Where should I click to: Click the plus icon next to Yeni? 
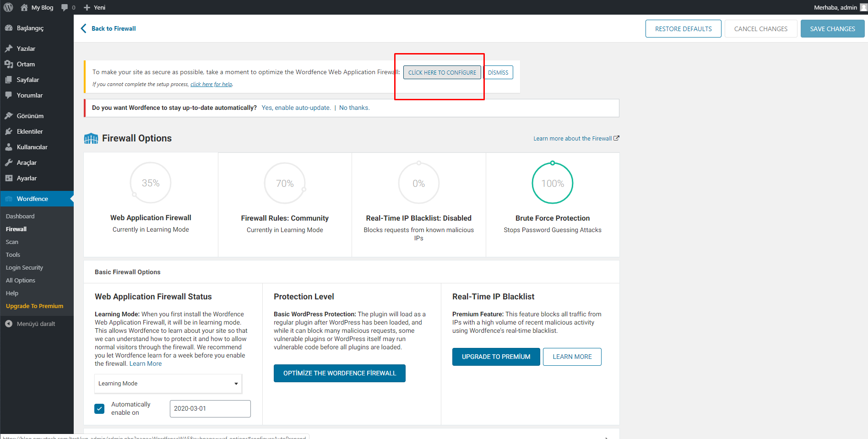click(x=87, y=7)
